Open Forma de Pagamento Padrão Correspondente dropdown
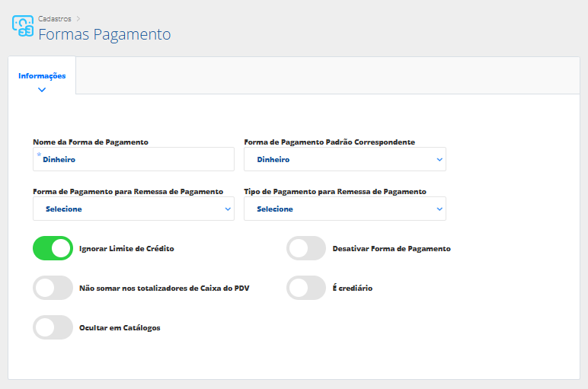Viewport: 588px width, 389px height. pyautogui.click(x=344, y=160)
